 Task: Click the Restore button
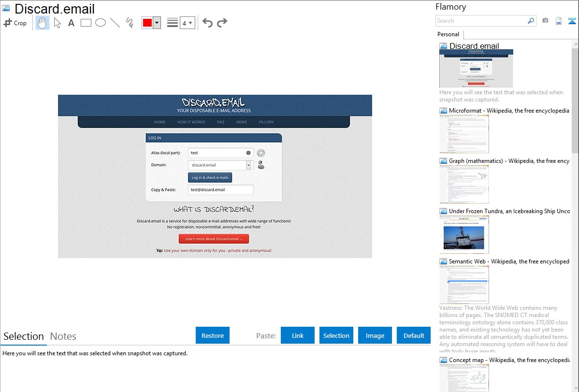[x=213, y=335]
